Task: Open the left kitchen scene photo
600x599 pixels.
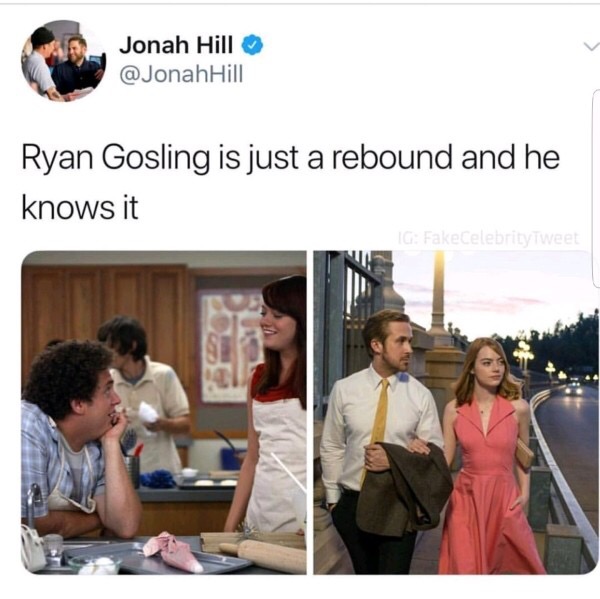Action: pyautogui.click(x=164, y=412)
